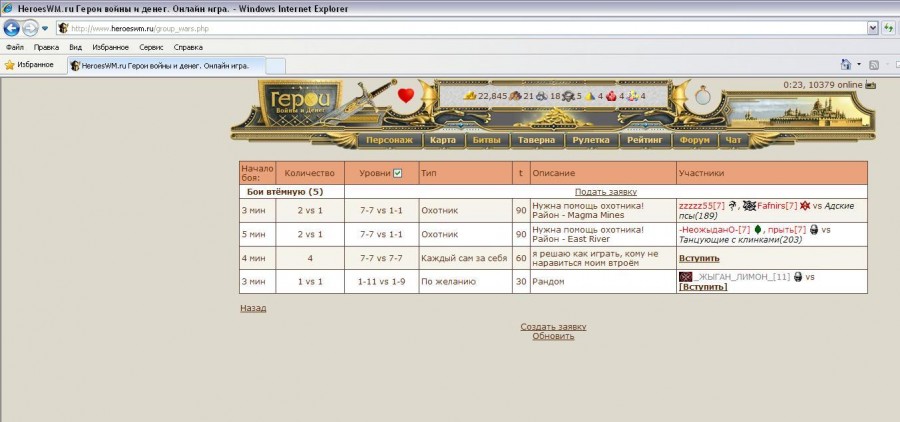Open the Сервис menu

coord(151,47)
